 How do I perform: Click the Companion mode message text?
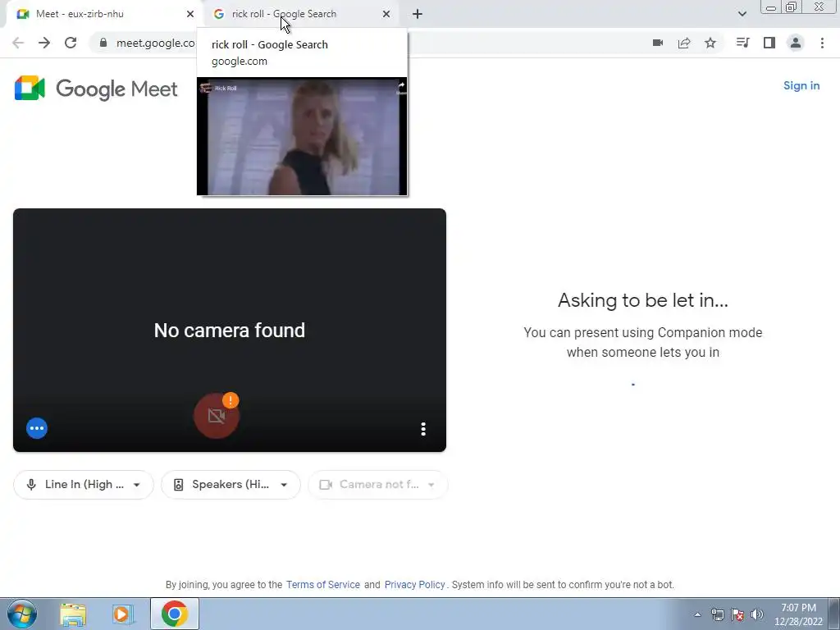tap(643, 342)
